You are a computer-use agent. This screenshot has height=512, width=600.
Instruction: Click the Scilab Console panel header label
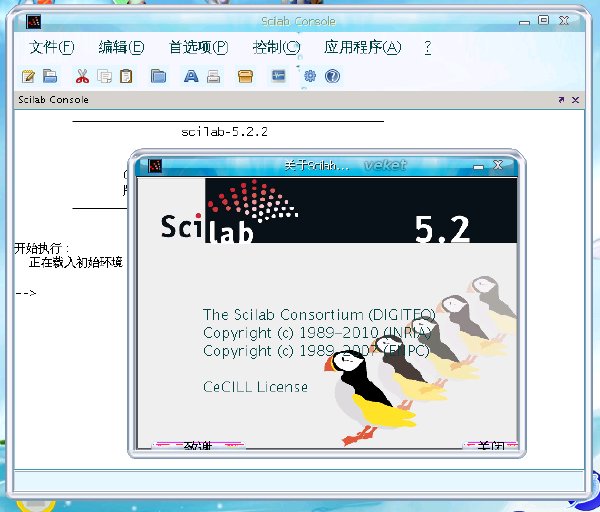coord(53,100)
